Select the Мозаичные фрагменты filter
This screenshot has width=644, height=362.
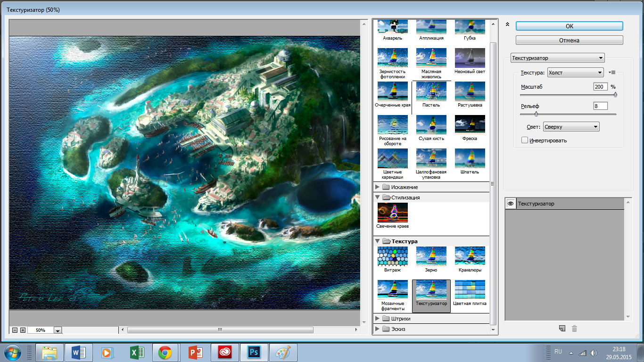click(x=392, y=290)
